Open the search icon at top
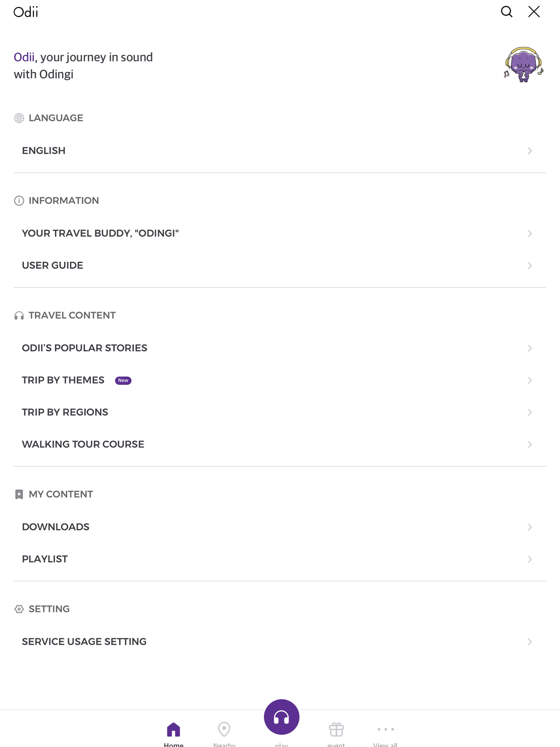 click(x=506, y=11)
